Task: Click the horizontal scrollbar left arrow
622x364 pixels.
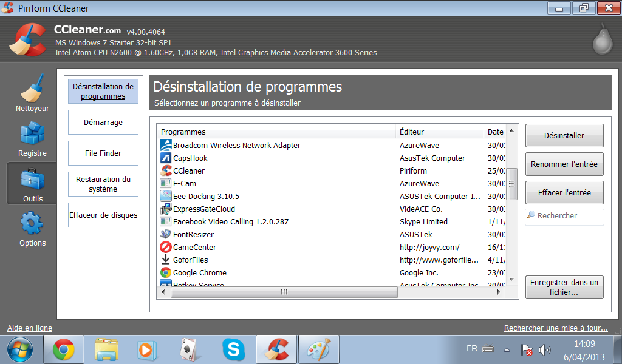Action: [x=163, y=292]
